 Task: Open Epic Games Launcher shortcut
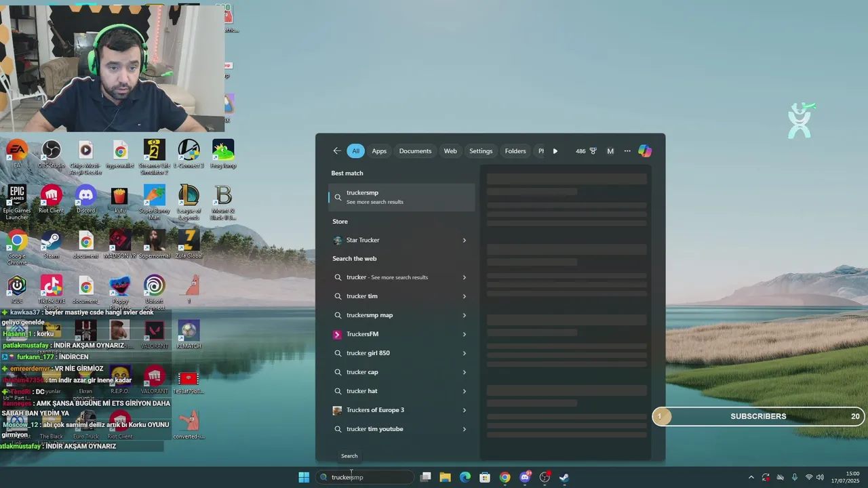pyautogui.click(x=17, y=202)
